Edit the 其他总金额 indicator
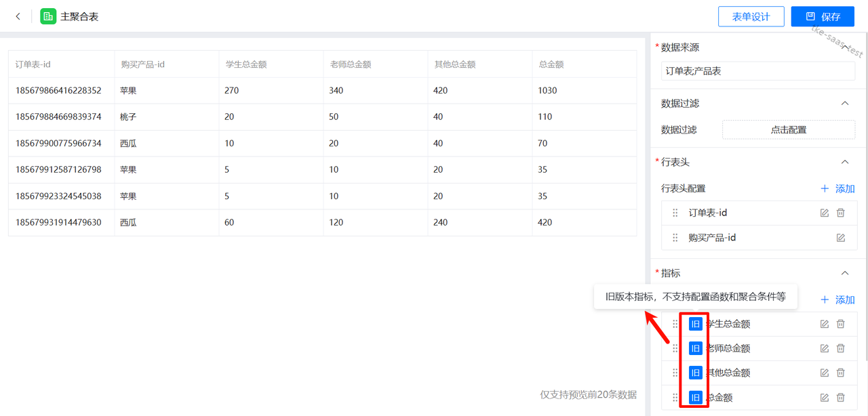 pyautogui.click(x=825, y=373)
